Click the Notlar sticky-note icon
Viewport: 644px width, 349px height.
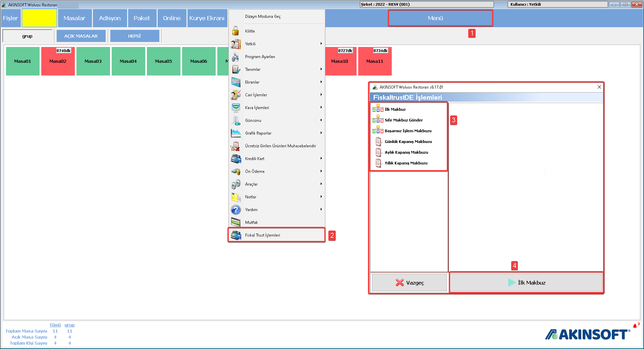click(236, 197)
